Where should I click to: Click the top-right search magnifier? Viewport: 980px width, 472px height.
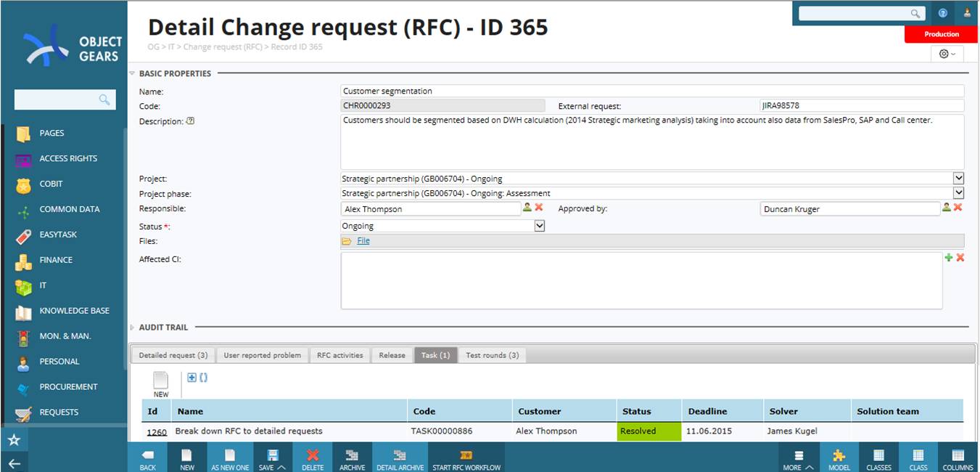pos(915,13)
